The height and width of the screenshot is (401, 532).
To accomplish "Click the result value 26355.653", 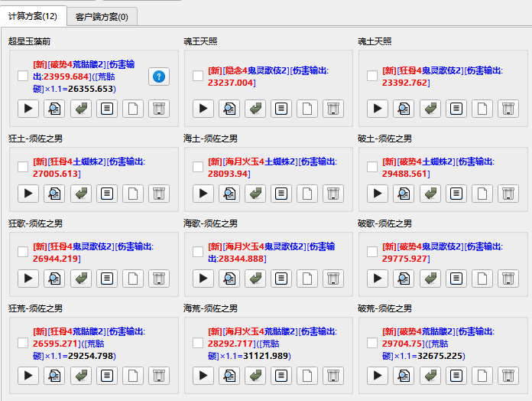I will (90, 89).
